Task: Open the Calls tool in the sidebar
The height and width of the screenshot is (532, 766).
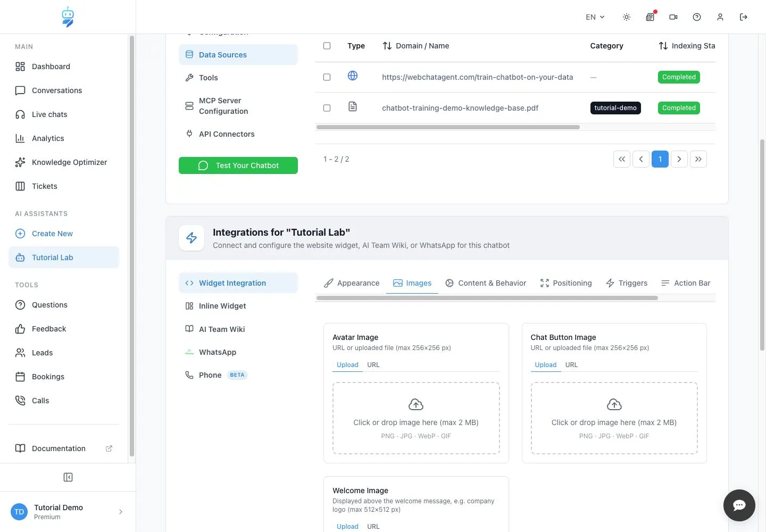Action: [x=64, y=401]
